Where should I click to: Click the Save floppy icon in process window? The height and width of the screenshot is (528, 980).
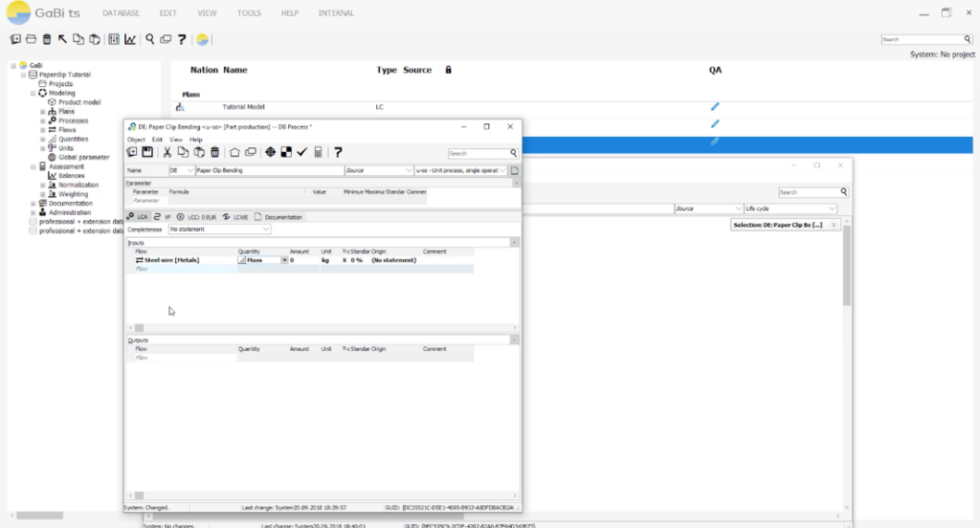coord(147,152)
